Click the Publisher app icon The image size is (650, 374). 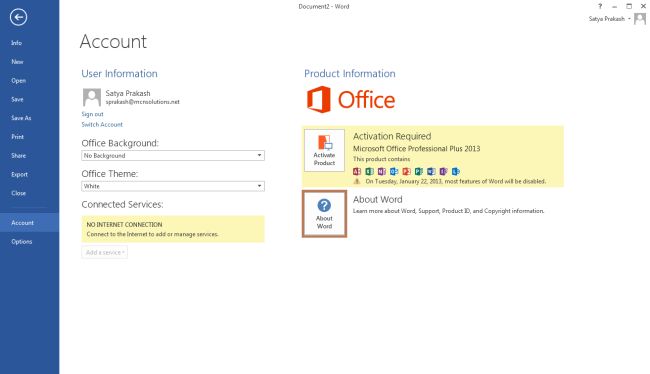[x=419, y=171]
